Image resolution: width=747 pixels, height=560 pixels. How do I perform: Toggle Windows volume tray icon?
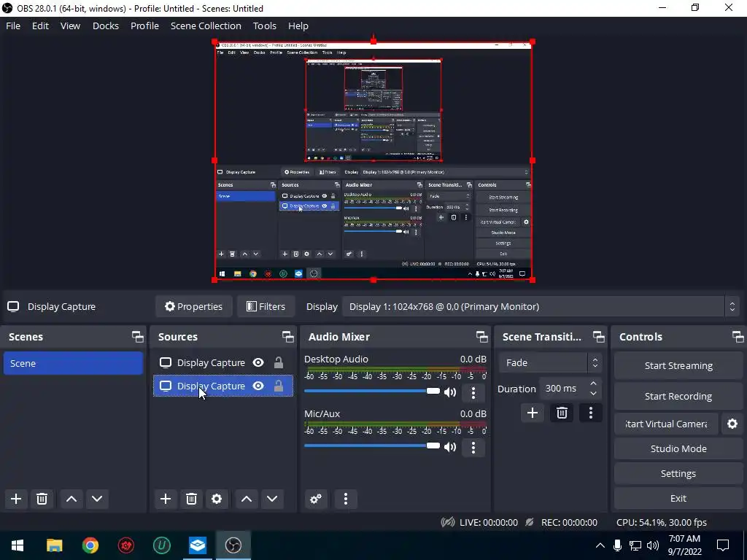coord(653,545)
